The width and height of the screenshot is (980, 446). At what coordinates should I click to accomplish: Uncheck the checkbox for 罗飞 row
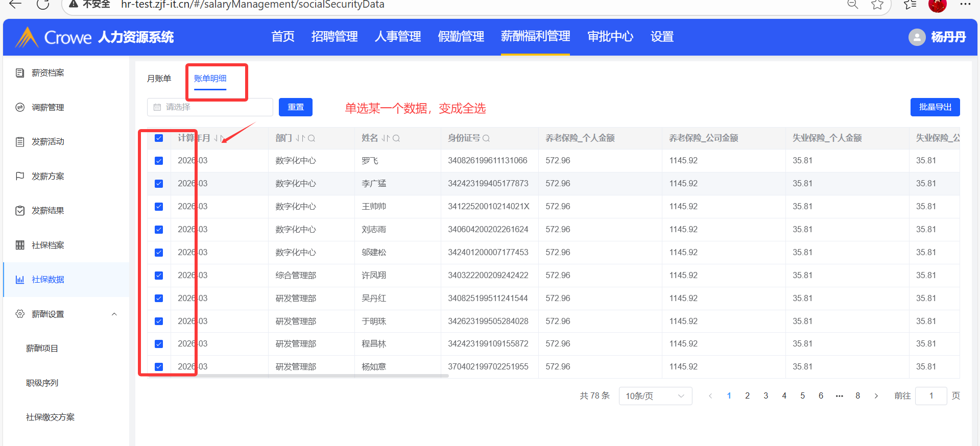click(159, 161)
